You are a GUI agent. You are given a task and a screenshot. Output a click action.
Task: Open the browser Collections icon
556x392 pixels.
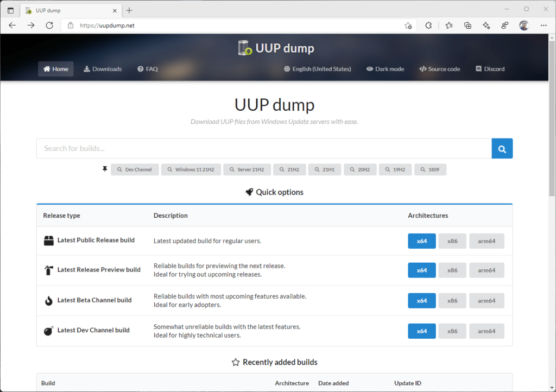tap(467, 25)
